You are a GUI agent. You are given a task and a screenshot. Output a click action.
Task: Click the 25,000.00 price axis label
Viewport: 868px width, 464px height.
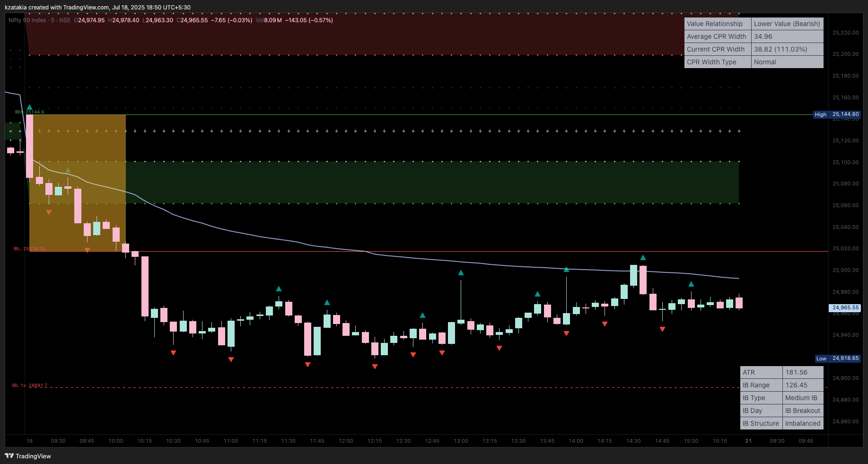point(845,270)
